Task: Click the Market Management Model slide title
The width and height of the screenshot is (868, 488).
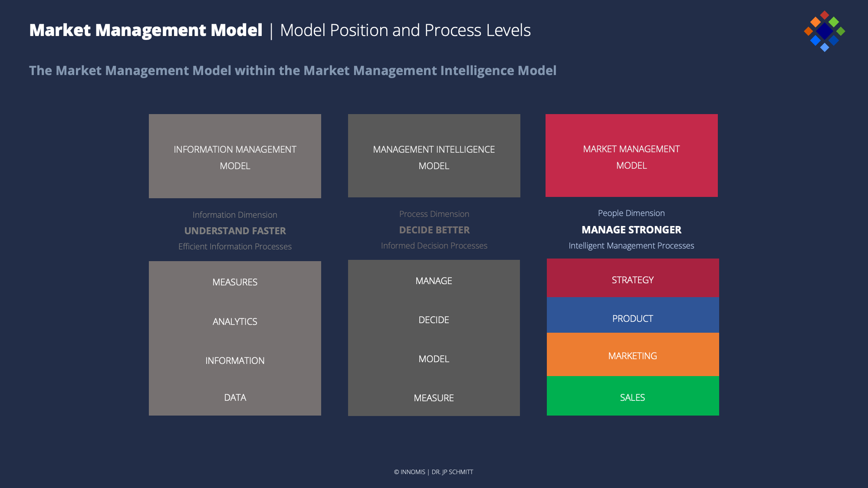Action: click(146, 30)
